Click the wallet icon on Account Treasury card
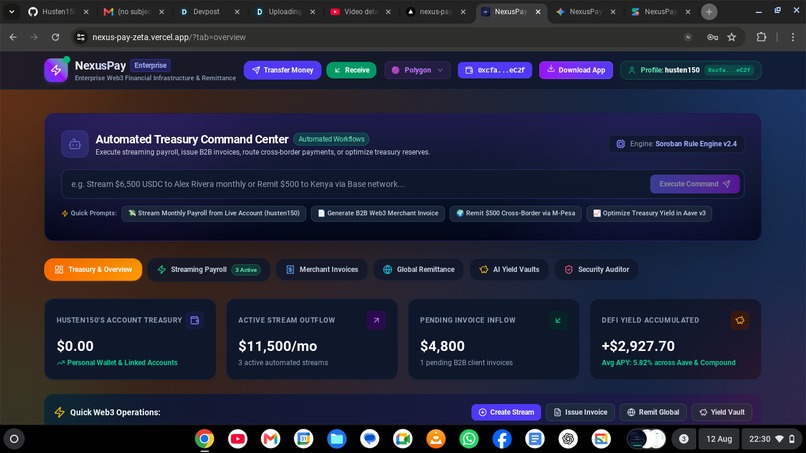 point(195,320)
